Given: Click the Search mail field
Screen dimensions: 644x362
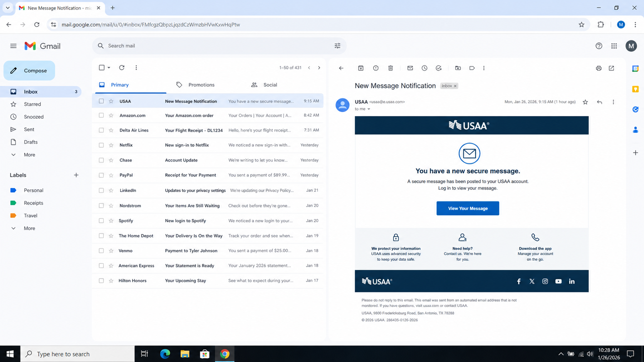Looking at the screenshot, I should [x=219, y=46].
